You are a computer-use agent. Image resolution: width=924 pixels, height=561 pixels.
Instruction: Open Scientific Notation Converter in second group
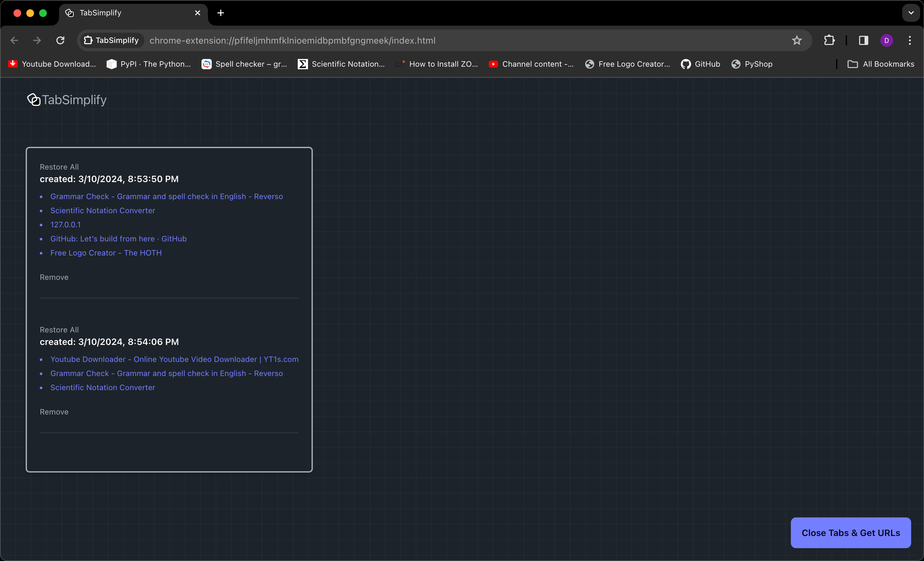click(103, 388)
